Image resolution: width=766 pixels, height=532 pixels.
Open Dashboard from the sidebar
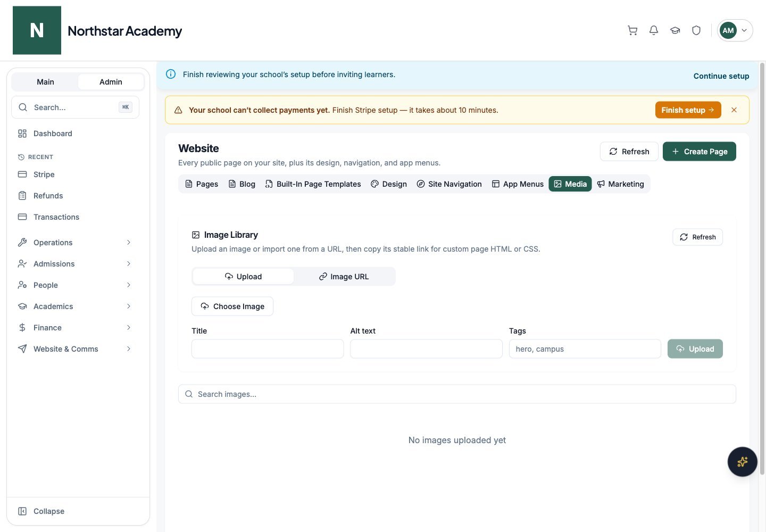pos(74,134)
